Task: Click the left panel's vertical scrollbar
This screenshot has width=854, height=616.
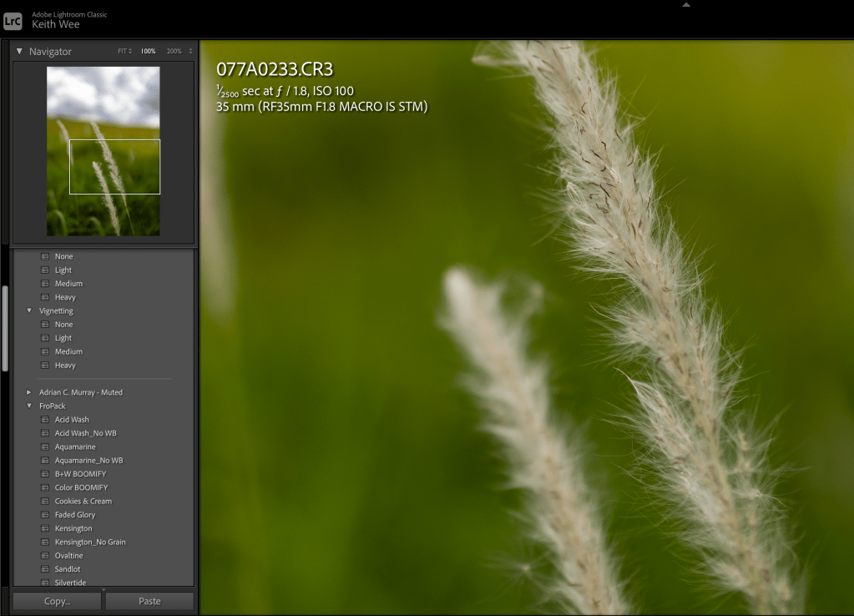Action: (x=5, y=330)
